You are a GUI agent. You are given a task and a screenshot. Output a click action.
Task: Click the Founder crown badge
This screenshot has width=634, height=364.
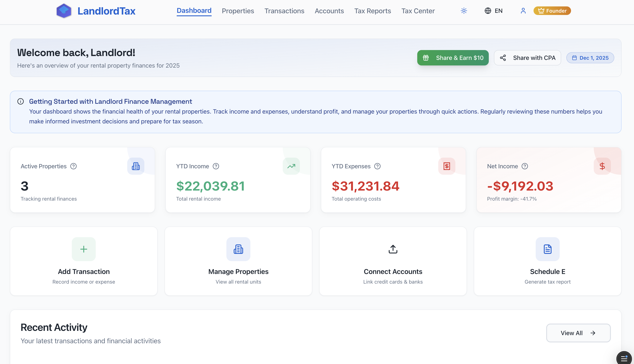click(x=552, y=11)
